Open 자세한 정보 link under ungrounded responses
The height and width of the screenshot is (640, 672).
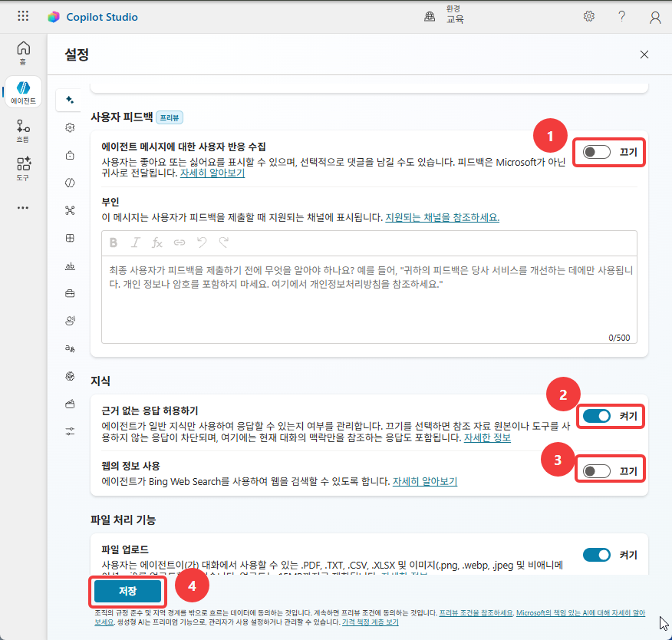pyautogui.click(x=487, y=437)
